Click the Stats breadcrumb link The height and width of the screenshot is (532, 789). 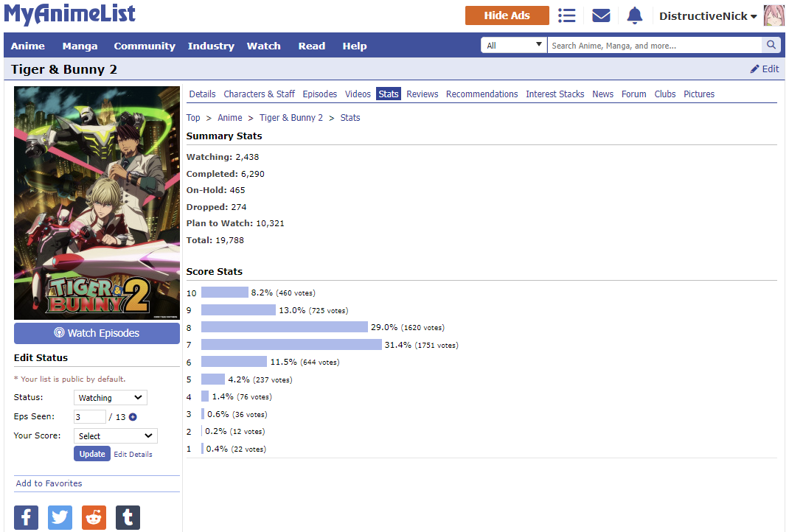click(x=350, y=118)
